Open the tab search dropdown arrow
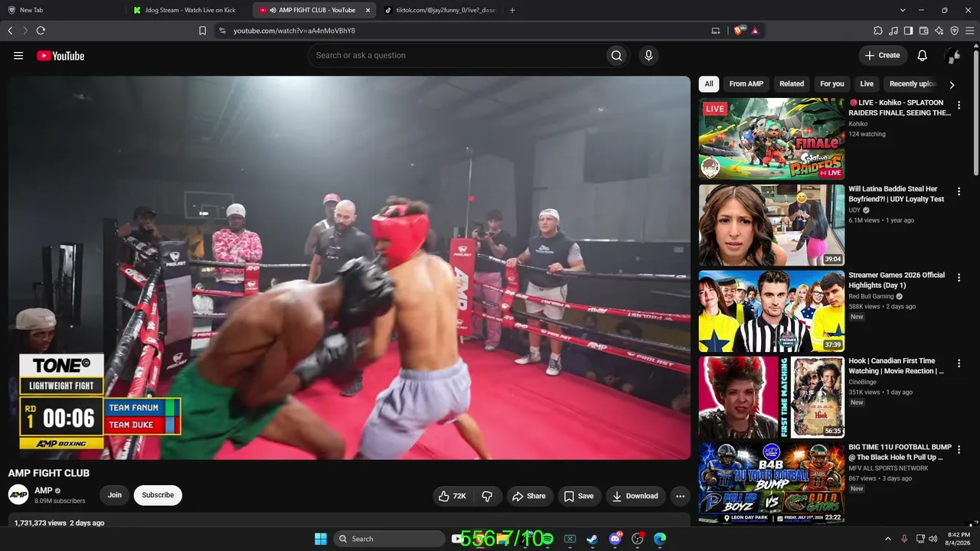Screen dimensions: 980x551 point(903,10)
